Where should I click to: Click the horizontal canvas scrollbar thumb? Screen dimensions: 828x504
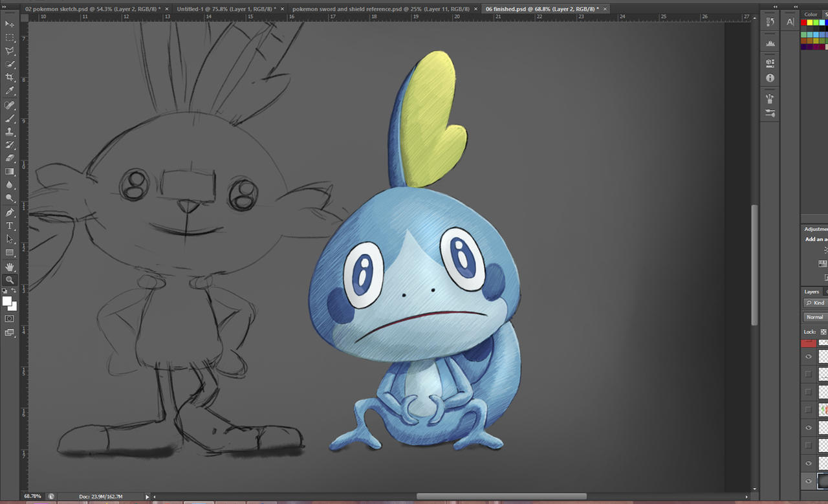coord(501,496)
